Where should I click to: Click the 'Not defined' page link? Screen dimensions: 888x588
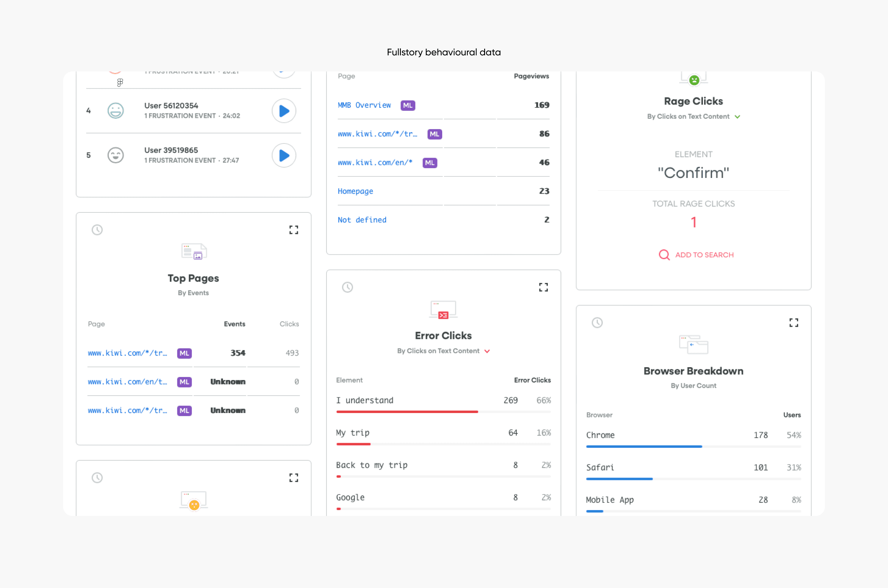click(362, 220)
